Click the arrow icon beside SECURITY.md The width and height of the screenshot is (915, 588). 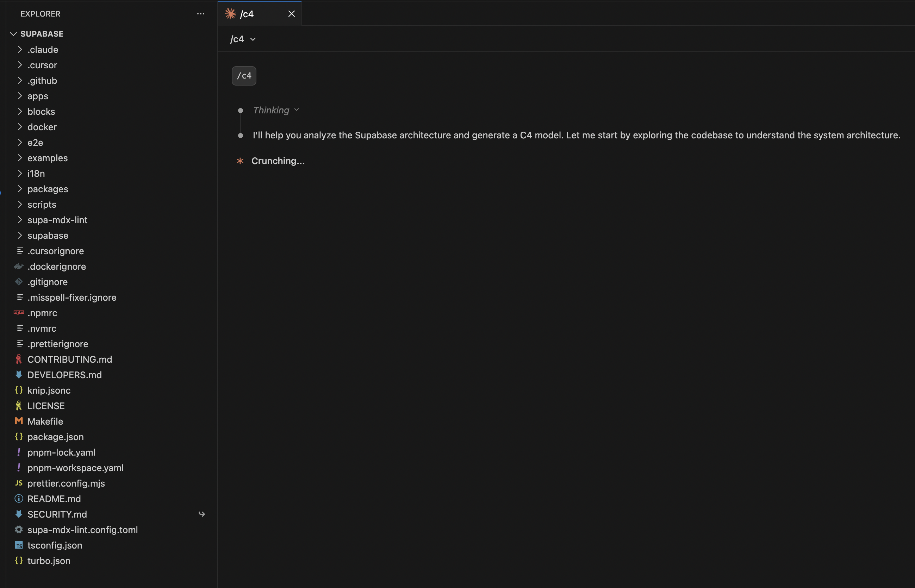click(202, 514)
